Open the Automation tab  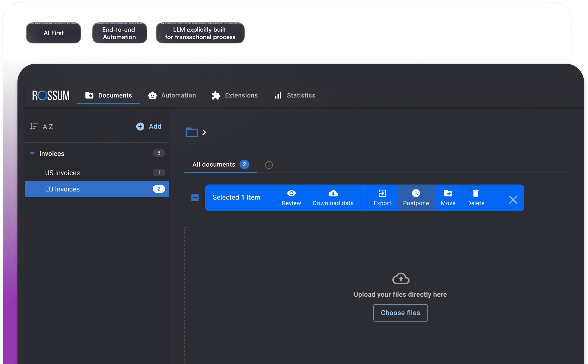coord(172,95)
